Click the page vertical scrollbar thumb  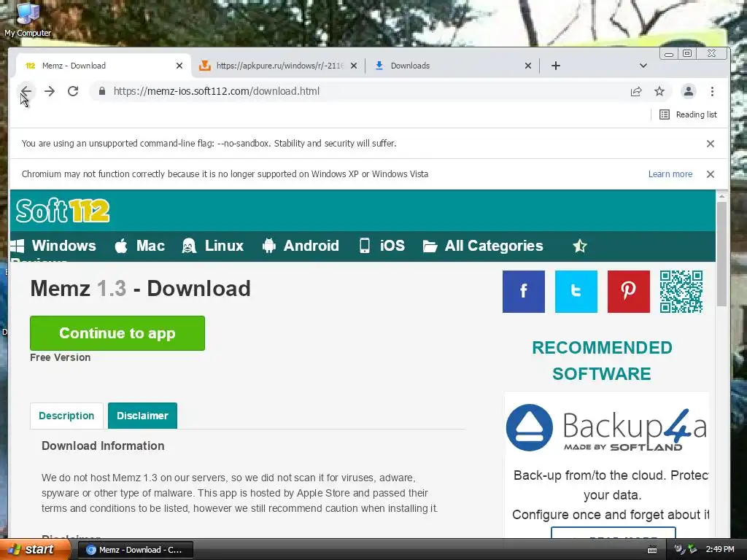click(721, 254)
